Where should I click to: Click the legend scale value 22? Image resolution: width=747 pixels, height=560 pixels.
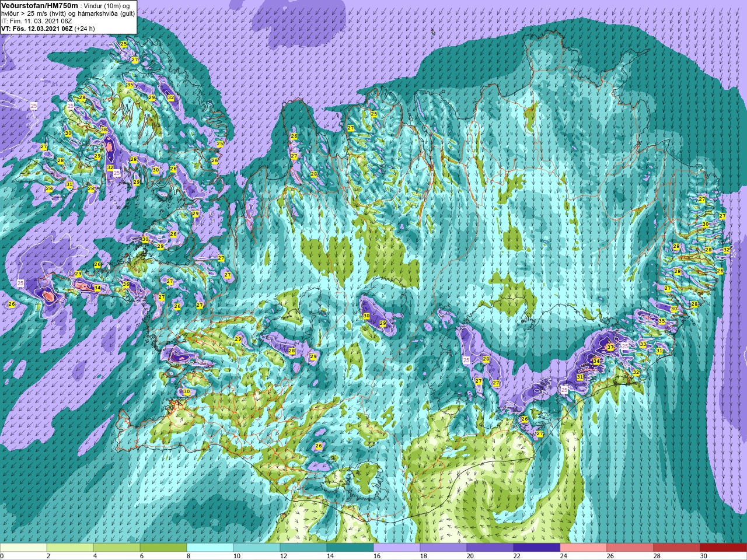[x=517, y=556]
